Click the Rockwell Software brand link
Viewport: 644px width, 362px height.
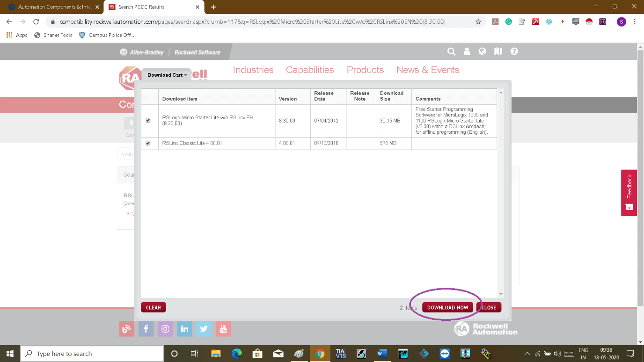197,52
